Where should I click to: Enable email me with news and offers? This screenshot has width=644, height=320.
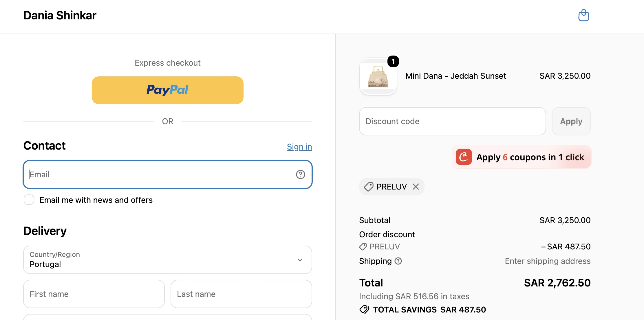tap(29, 200)
